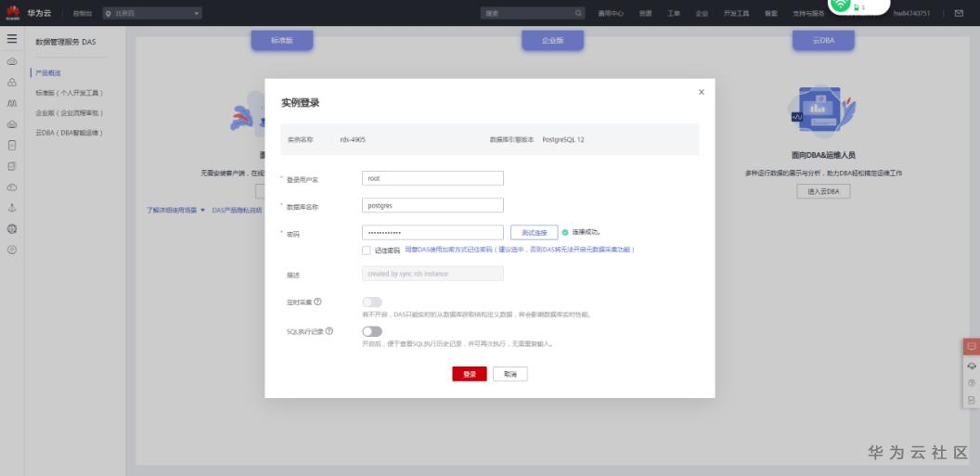Click the 数据库名称 field with postgres
This screenshot has height=476, width=980.
tap(432, 205)
